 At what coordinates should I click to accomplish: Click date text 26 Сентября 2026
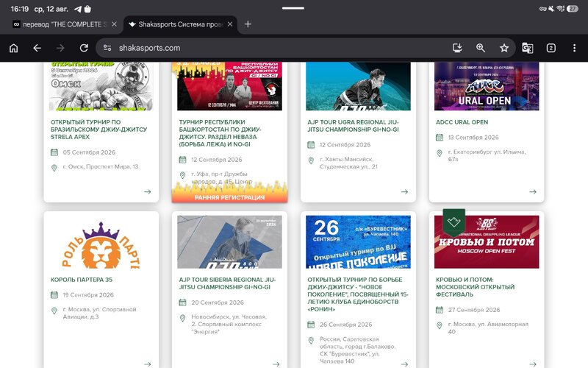(345, 325)
